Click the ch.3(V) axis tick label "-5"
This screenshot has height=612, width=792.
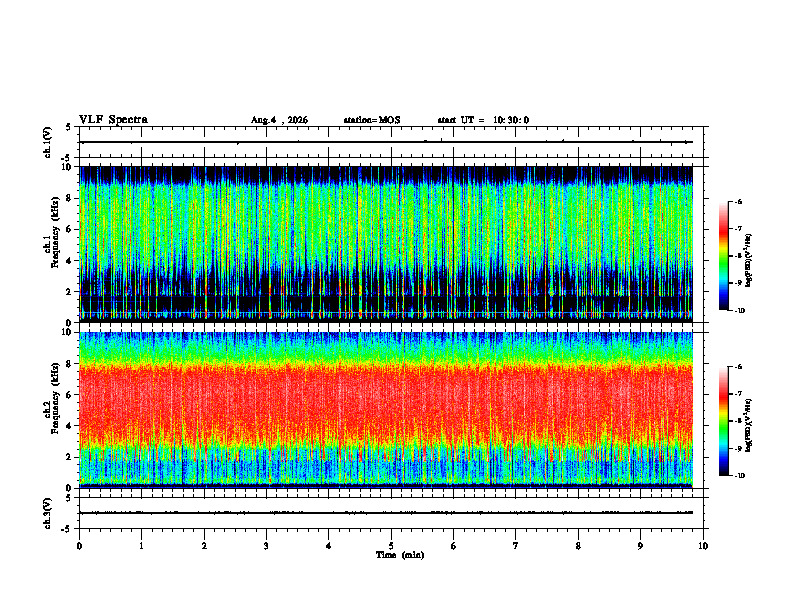pos(67,529)
